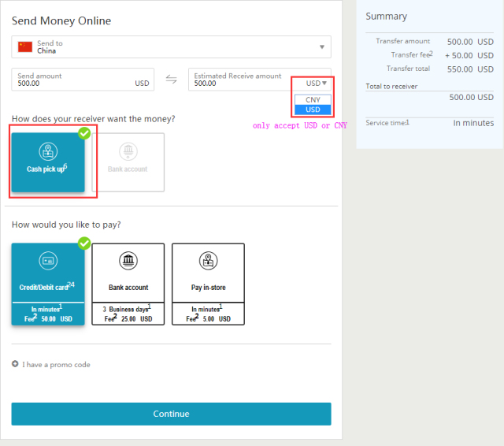Pick CNY from the currency list
Image resolution: width=504 pixels, height=446 pixels.
[313, 100]
